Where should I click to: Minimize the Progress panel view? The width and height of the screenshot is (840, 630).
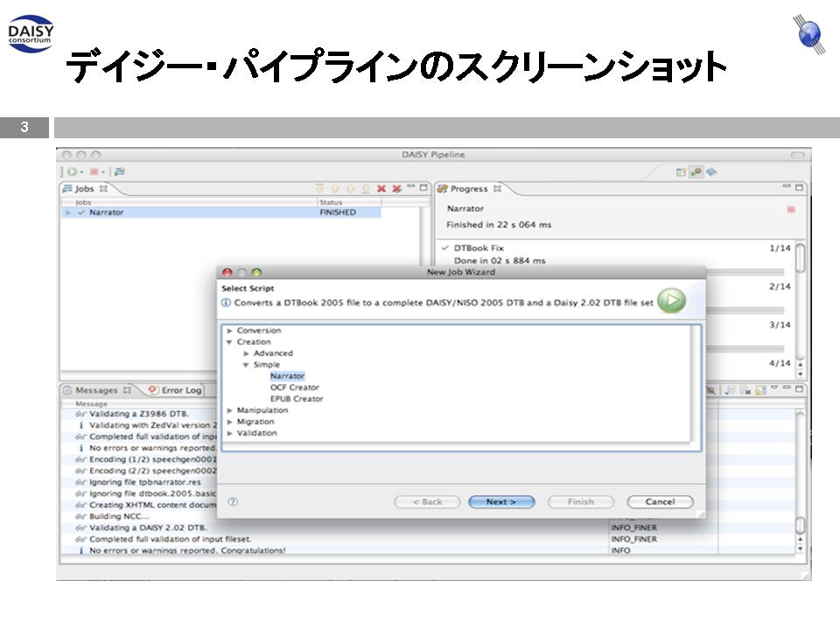pyautogui.click(x=787, y=186)
